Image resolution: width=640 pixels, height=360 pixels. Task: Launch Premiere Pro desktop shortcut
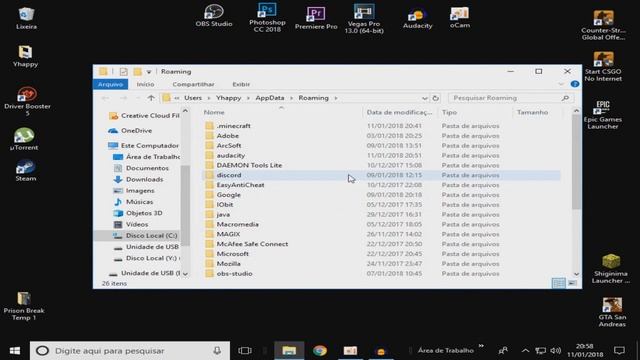[316, 18]
